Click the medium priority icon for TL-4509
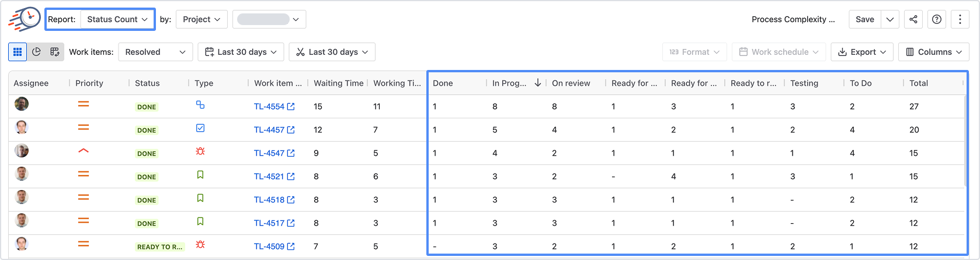Viewport: 980px width, 260px height. [84, 244]
